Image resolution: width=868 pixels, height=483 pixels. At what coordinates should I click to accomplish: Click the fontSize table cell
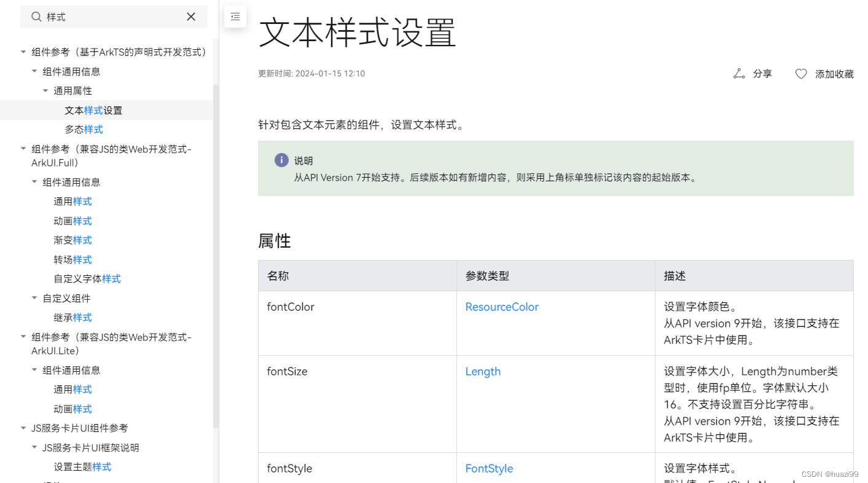(x=358, y=404)
